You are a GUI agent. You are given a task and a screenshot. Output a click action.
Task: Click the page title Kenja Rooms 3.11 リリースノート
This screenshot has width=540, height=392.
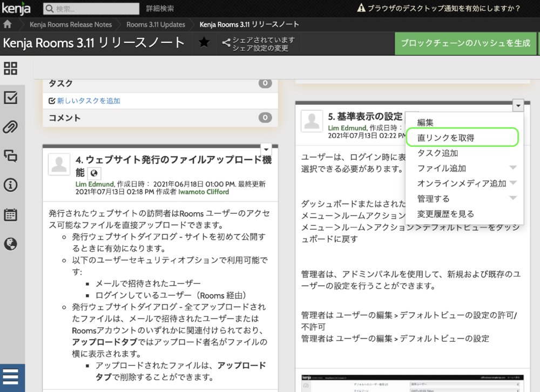[x=93, y=43]
